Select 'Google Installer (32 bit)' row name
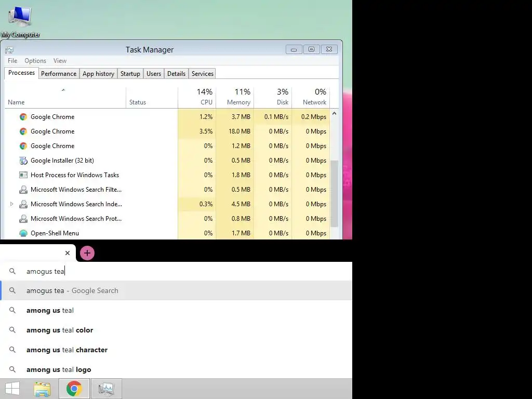The width and height of the screenshot is (532, 399). click(62, 161)
